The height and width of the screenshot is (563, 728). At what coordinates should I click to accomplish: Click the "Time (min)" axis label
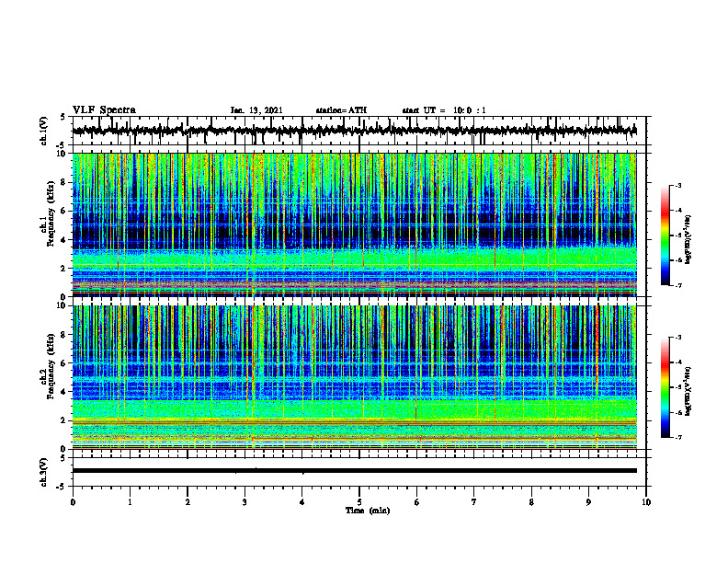click(368, 511)
